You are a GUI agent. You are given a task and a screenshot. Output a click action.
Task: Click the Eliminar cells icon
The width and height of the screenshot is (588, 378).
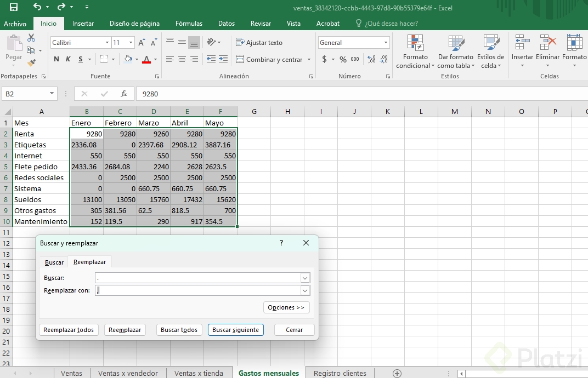pyautogui.click(x=547, y=43)
